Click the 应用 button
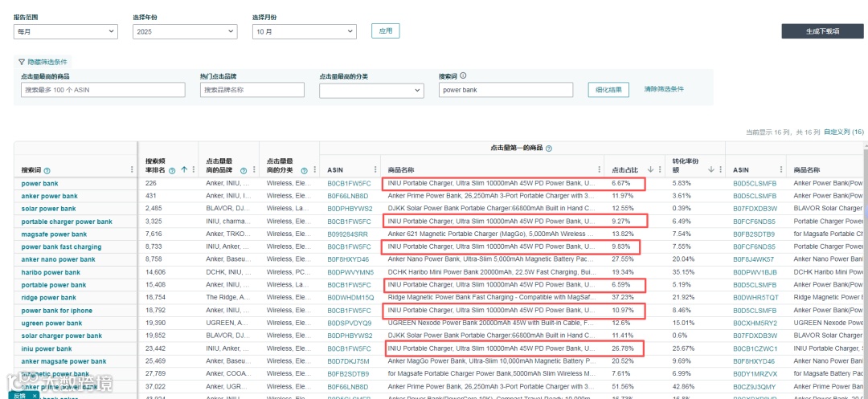The image size is (868, 399). point(385,31)
